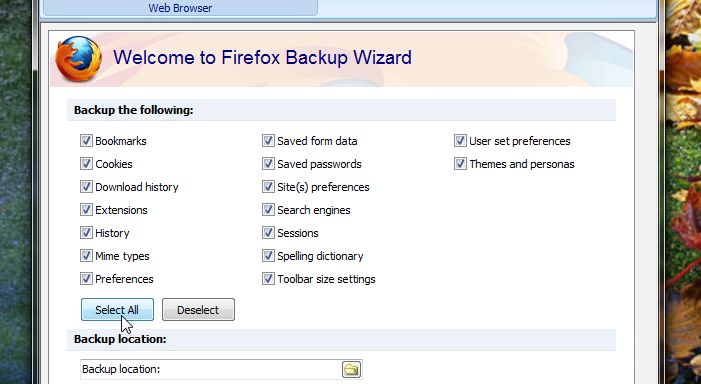Uncheck the Bookmarks checkbox

[86, 141]
